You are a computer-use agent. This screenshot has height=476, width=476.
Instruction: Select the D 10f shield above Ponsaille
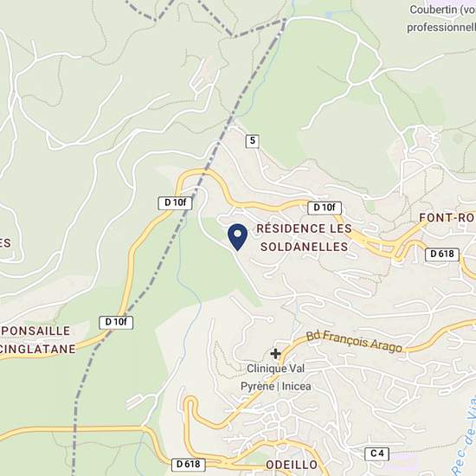116,322
